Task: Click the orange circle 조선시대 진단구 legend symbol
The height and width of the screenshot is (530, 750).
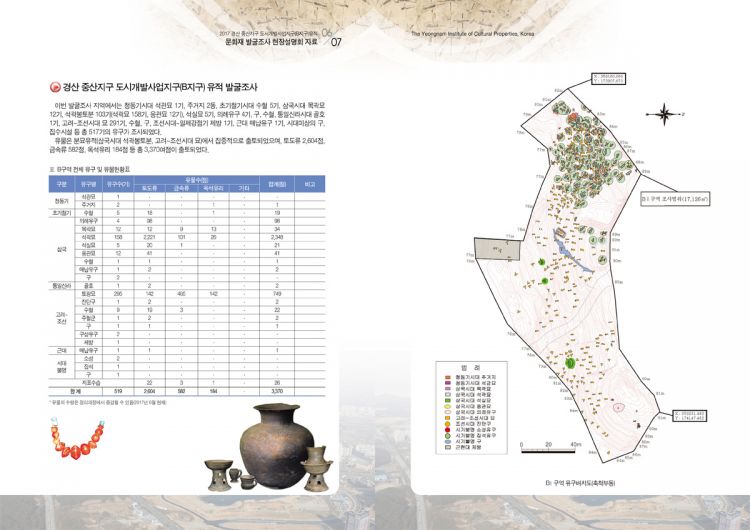Action: pyautogui.click(x=448, y=424)
